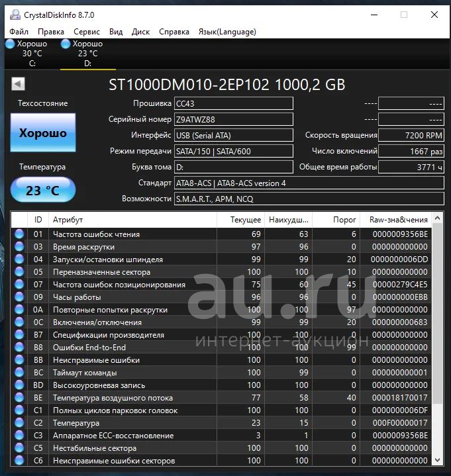Click the Хорошо health status button
The width and height of the screenshot is (451, 476).
coord(43,132)
